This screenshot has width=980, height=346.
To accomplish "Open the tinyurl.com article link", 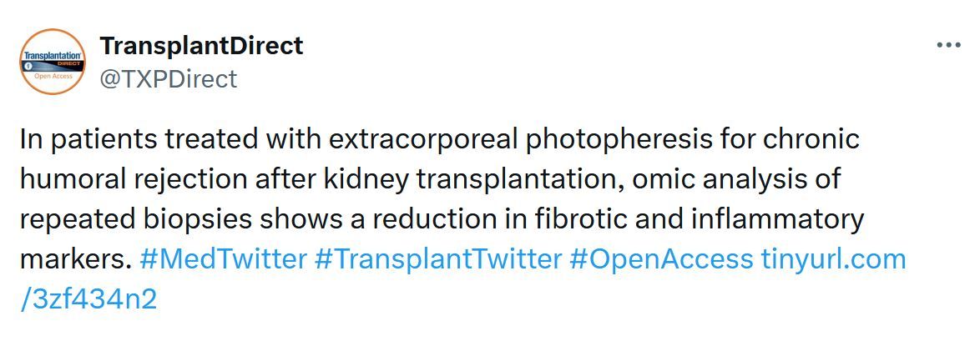I will coord(833,259).
